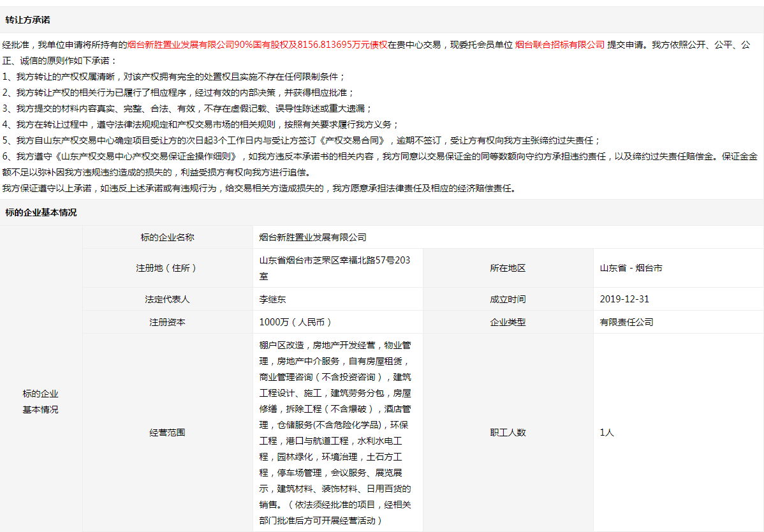Click employee count value 1人

tap(606, 432)
